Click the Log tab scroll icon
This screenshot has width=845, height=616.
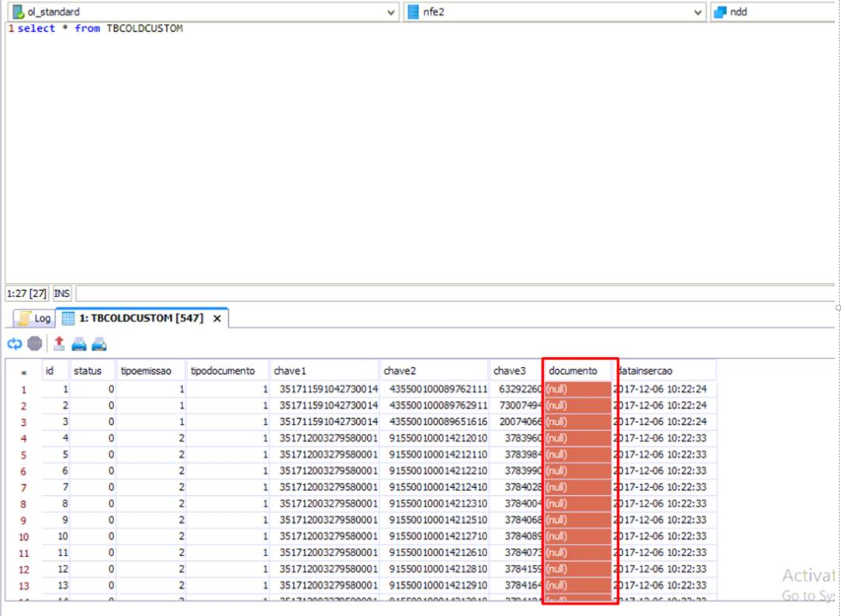click(x=24, y=318)
